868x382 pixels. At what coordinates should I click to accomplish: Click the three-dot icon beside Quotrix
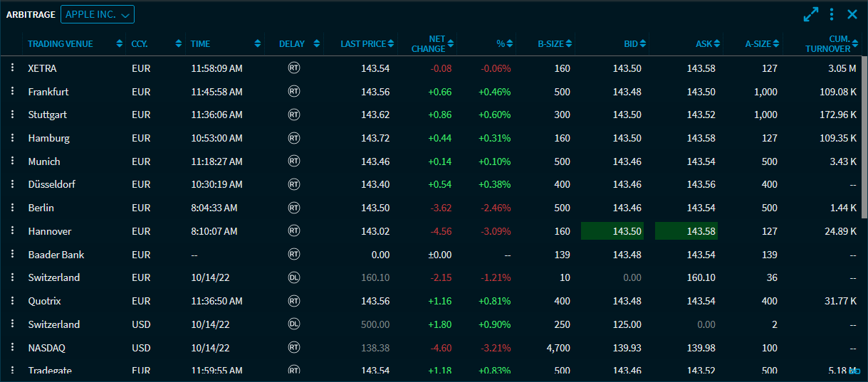12,301
